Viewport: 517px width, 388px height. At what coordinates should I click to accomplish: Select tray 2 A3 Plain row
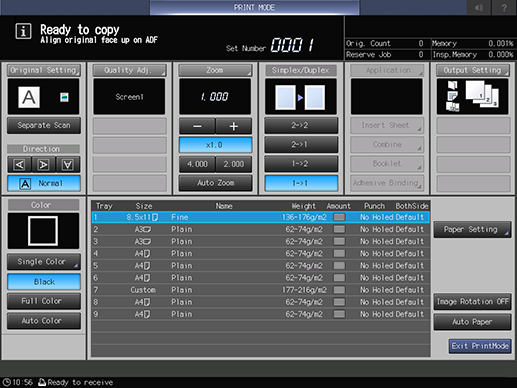click(261, 229)
